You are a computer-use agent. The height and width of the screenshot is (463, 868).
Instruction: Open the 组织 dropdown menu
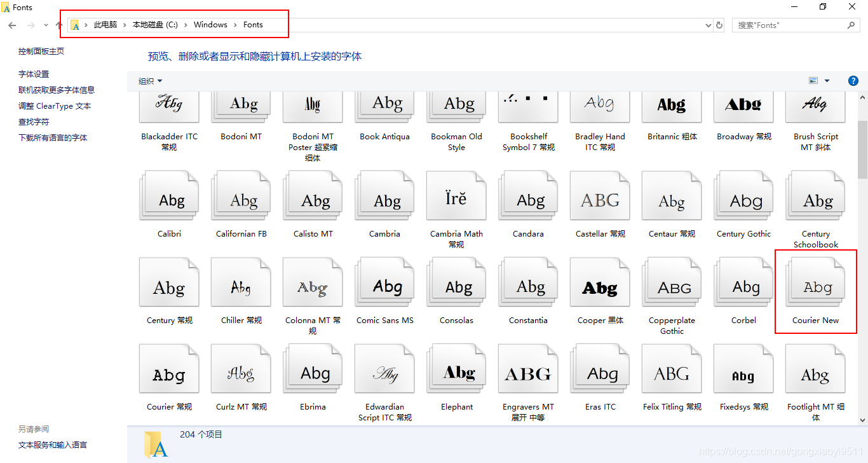point(151,81)
